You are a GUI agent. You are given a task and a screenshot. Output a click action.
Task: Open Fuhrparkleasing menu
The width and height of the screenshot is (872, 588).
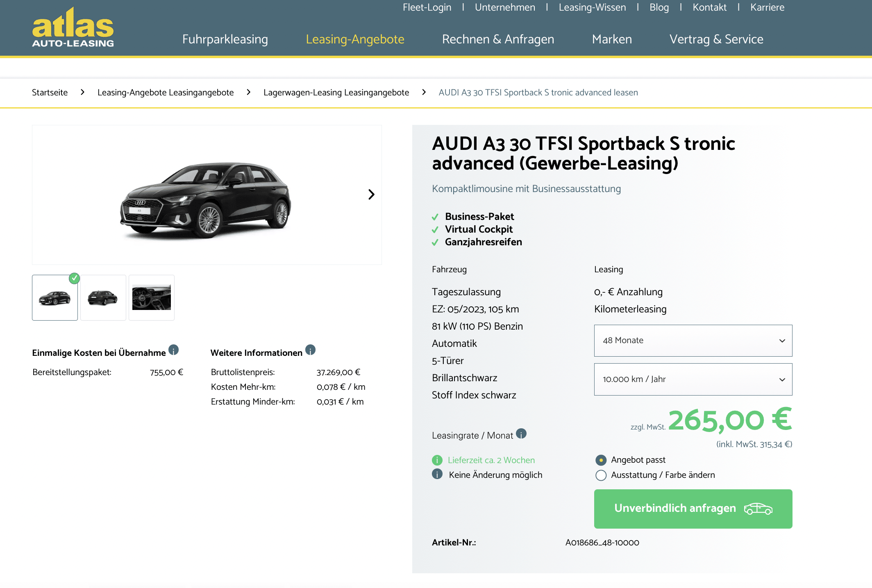tap(225, 39)
